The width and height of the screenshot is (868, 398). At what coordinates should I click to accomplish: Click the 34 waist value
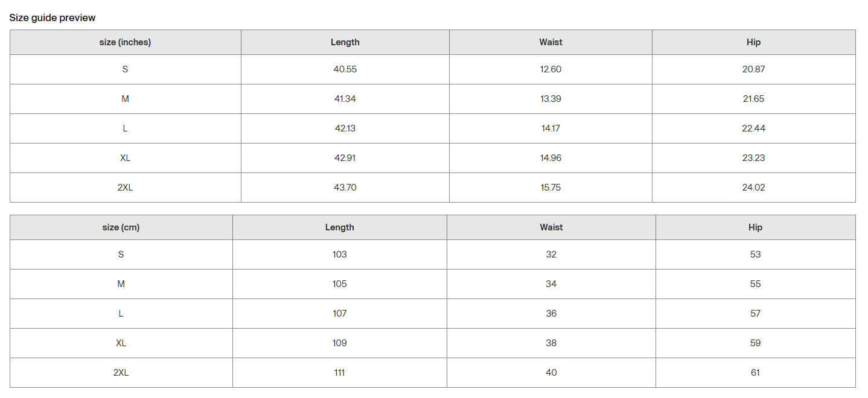point(551,284)
